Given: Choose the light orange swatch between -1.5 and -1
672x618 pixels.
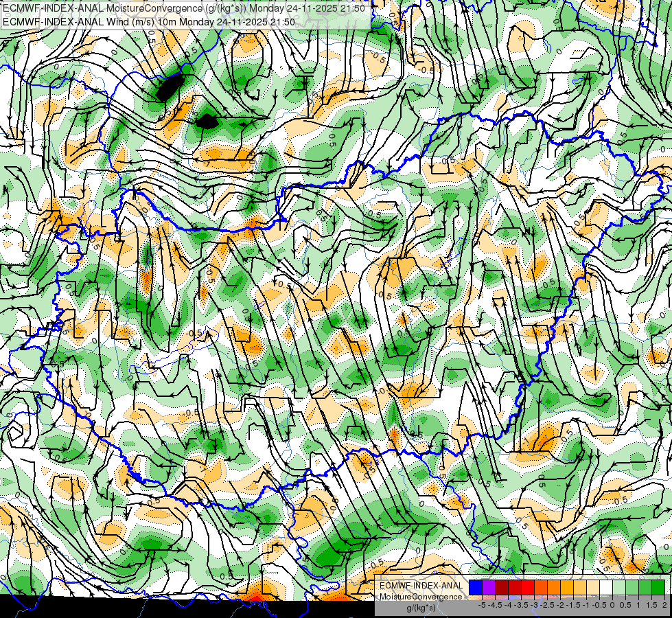Looking at the screenshot, I should [580, 588].
